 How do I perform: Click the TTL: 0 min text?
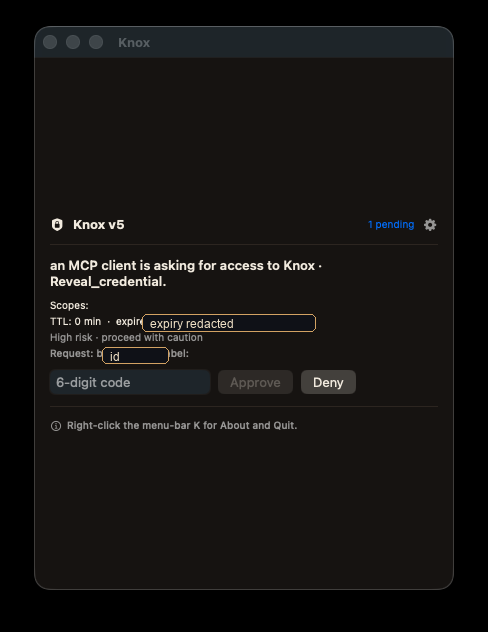point(75,322)
